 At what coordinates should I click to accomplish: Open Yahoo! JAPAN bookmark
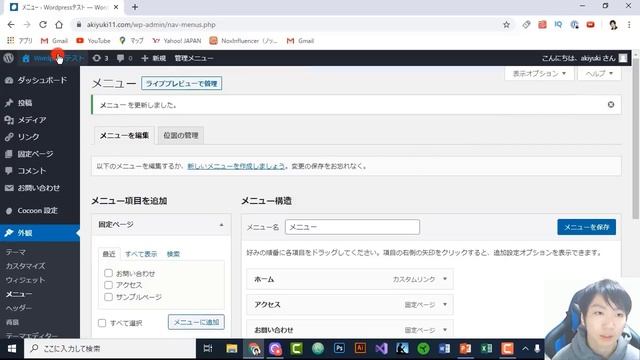[177, 41]
